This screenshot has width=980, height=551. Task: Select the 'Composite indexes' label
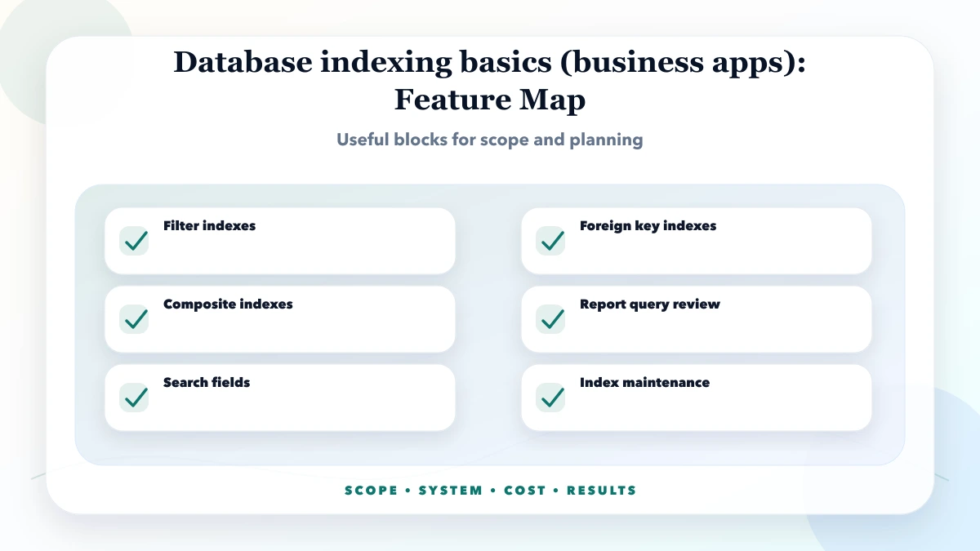point(228,304)
